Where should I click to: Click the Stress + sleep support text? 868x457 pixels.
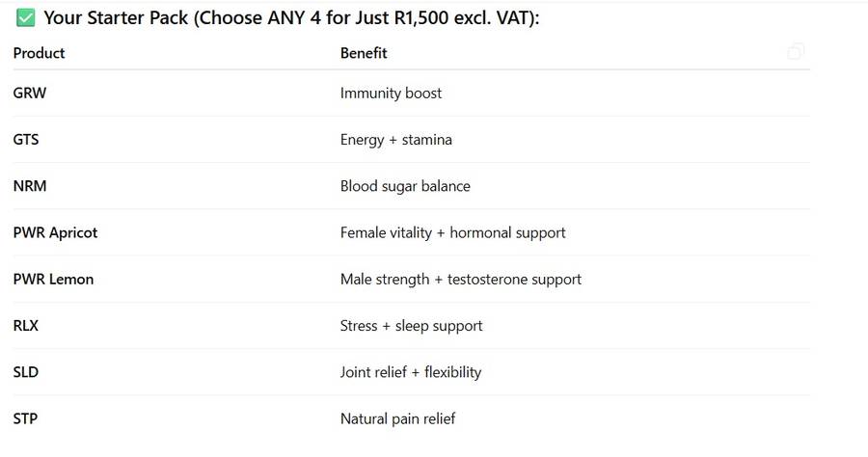coord(411,326)
